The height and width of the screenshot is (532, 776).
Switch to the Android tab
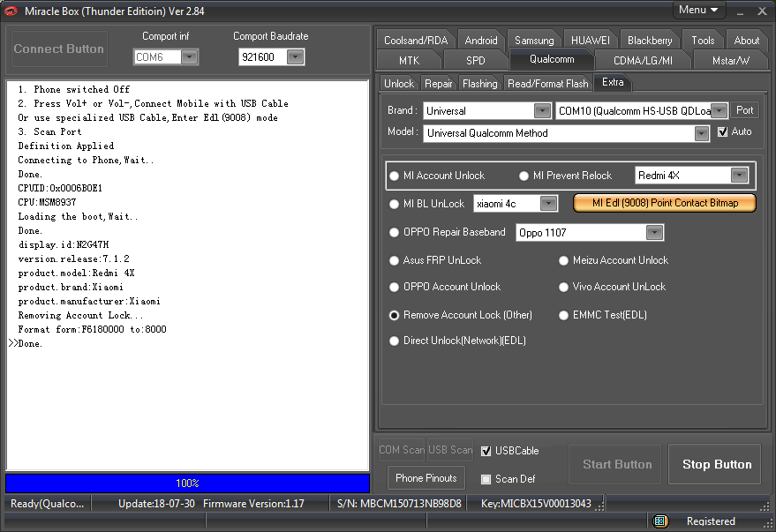tap(481, 41)
